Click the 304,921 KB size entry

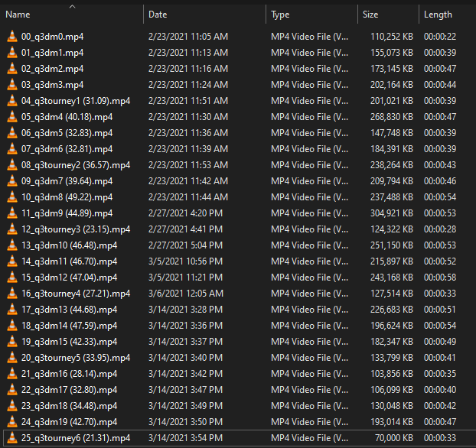point(391,213)
